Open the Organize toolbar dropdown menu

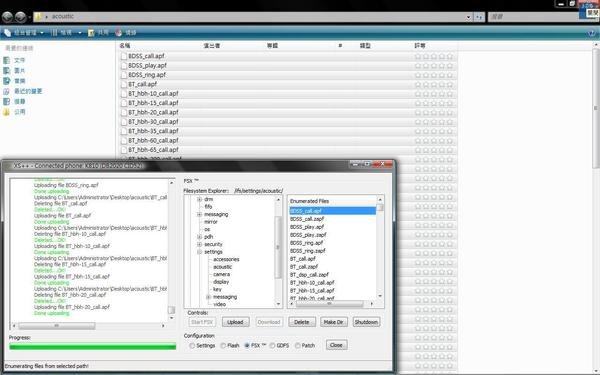(x=24, y=33)
